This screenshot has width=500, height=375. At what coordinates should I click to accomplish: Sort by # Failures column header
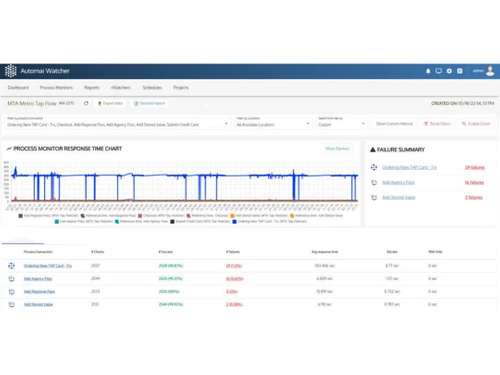pos(233,252)
